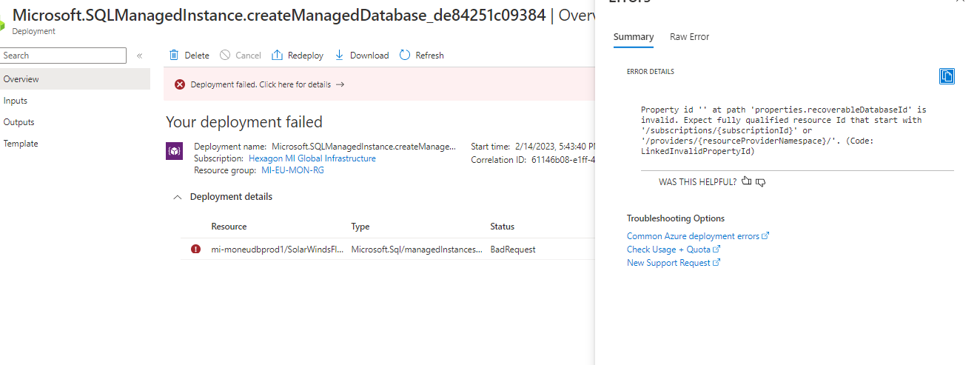Open Common Azure deployment errors link

[x=698, y=236]
